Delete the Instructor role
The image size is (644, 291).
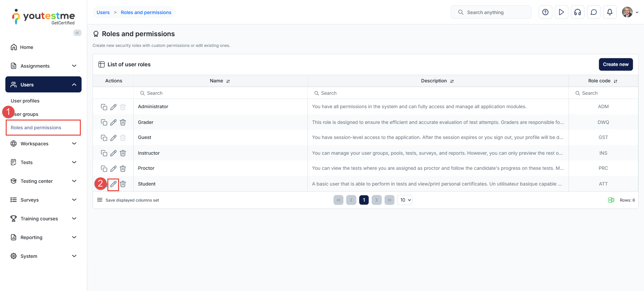[x=123, y=153]
